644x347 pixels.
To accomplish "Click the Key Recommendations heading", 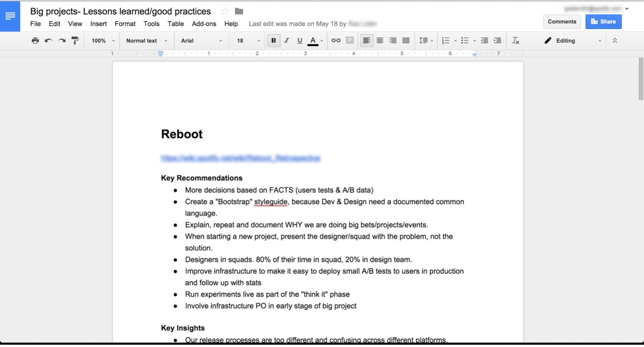I will tap(202, 178).
